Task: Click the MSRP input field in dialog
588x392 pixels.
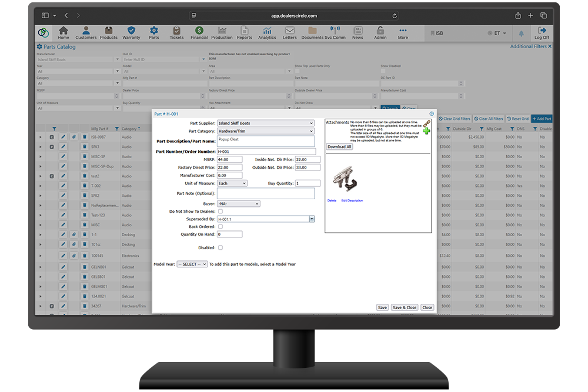Action: click(229, 160)
